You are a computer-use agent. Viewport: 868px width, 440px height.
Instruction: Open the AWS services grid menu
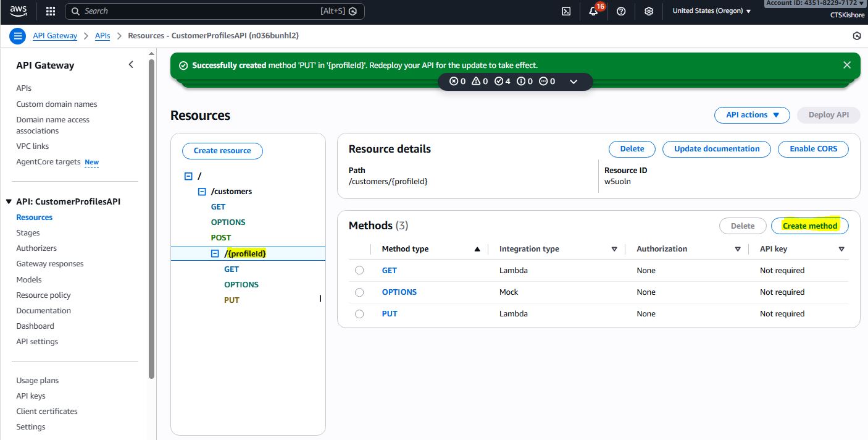pyautogui.click(x=51, y=11)
